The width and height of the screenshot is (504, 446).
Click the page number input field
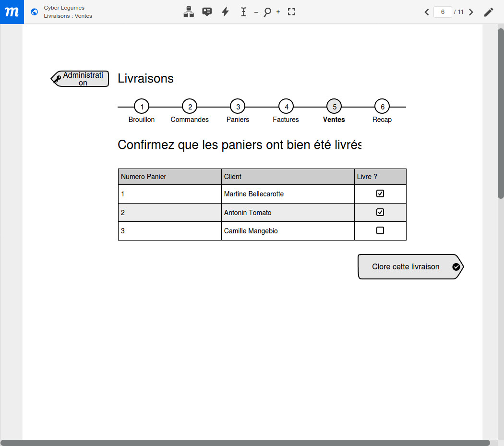pyautogui.click(x=442, y=12)
